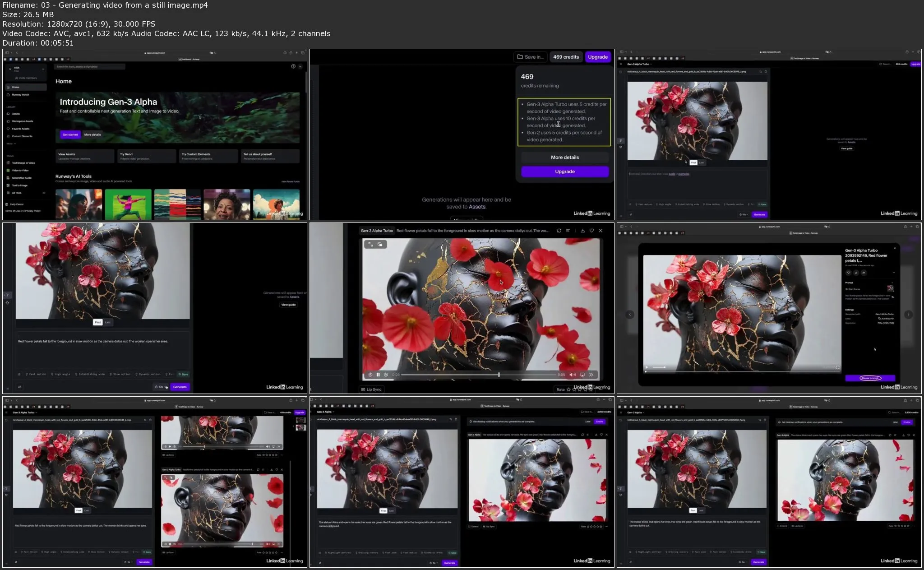Open the Gen-3 Alpha Turbo model dropdown in the bottom-left frame
Viewport: 924px width, 570px height.
24,412
